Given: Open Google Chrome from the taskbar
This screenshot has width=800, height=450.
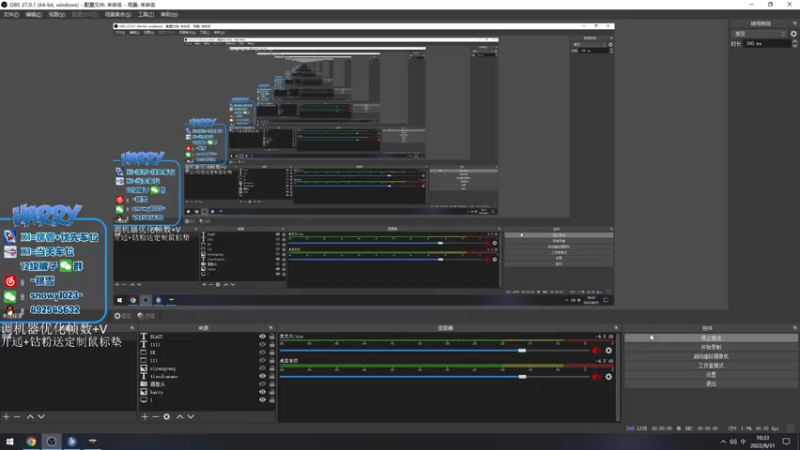Looking at the screenshot, I should pos(31,441).
